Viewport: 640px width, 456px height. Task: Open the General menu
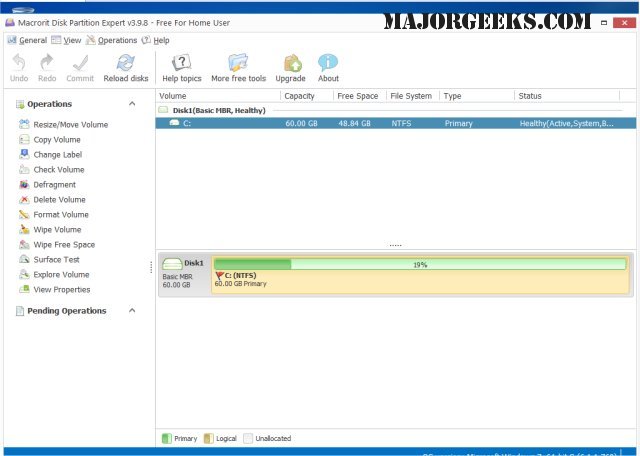pyautogui.click(x=27, y=40)
